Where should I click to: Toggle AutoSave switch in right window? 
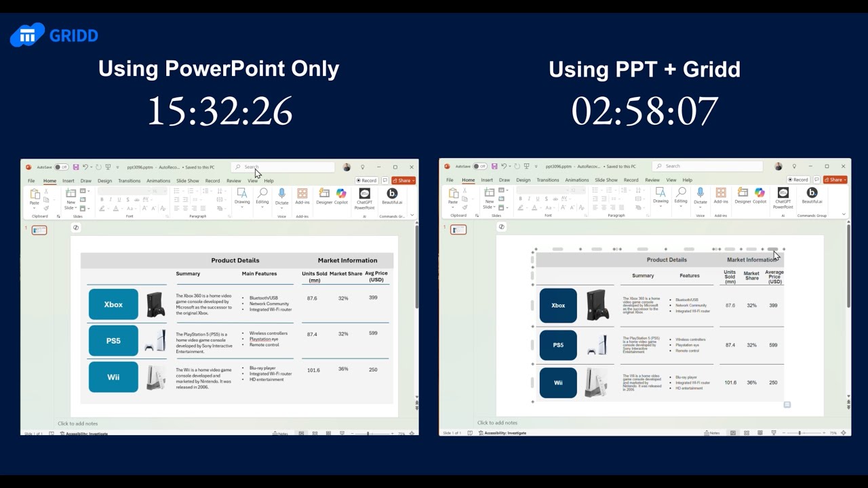pyautogui.click(x=479, y=166)
